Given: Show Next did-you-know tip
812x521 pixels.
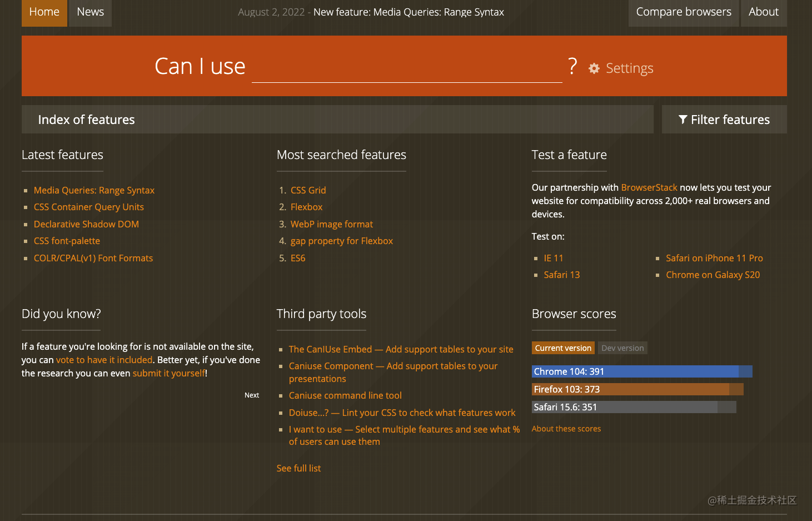Looking at the screenshot, I should (x=252, y=395).
